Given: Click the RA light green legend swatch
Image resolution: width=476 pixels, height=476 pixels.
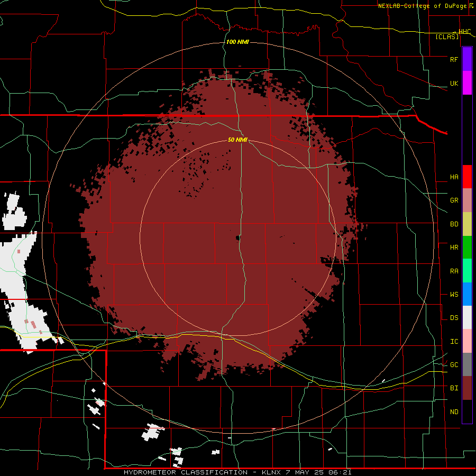Looking at the screenshot, I should [x=467, y=271].
